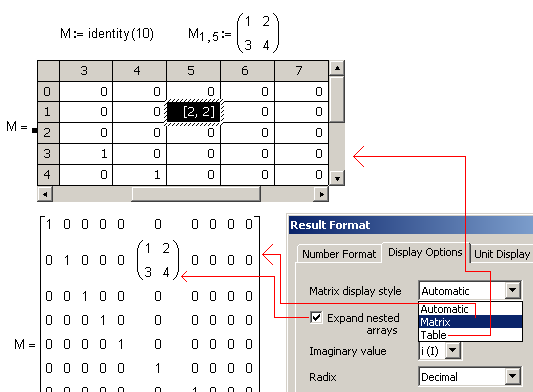The height and width of the screenshot is (392, 533).
Task: Switch to the Number Format tab
Action: 339,254
